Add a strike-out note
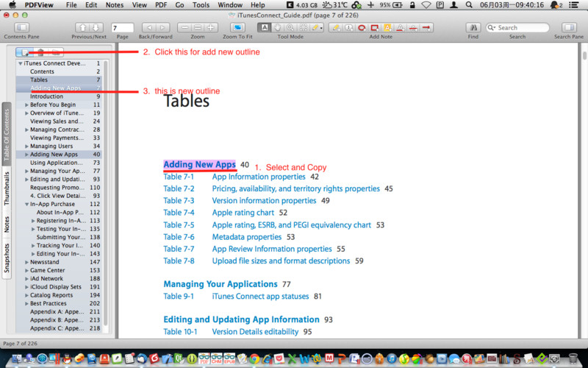The image size is (588, 368). point(413,27)
